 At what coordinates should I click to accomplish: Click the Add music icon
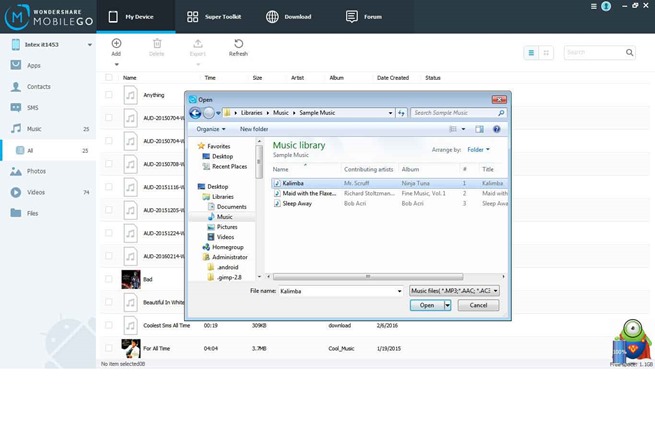pyautogui.click(x=116, y=43)
